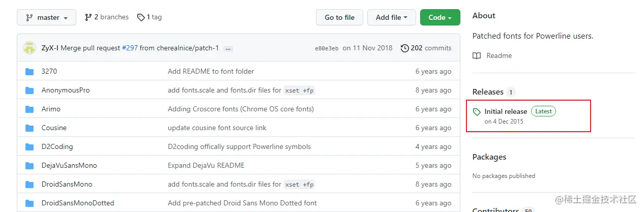The height and width of the screenshot is (212, 644).
Task: Click the 'on 11 Nov 2018' commit date
Action: 367,48
